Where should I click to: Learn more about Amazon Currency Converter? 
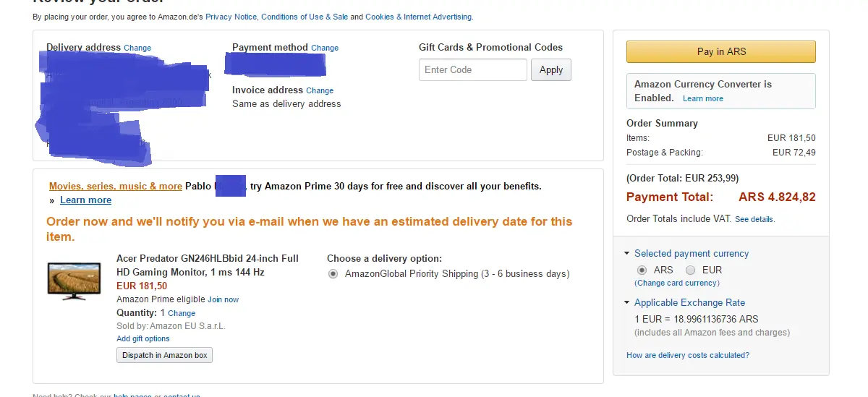click(x=702, y=99)
